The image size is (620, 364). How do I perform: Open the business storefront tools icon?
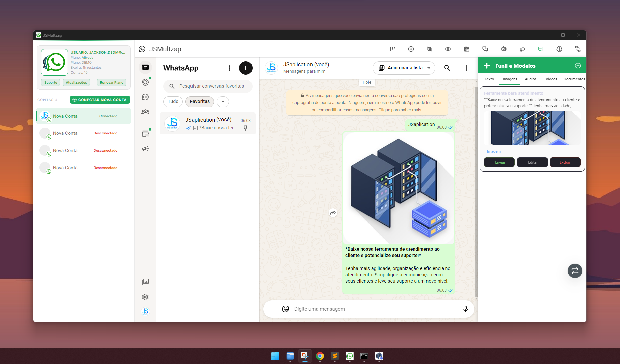coord(145,134)
